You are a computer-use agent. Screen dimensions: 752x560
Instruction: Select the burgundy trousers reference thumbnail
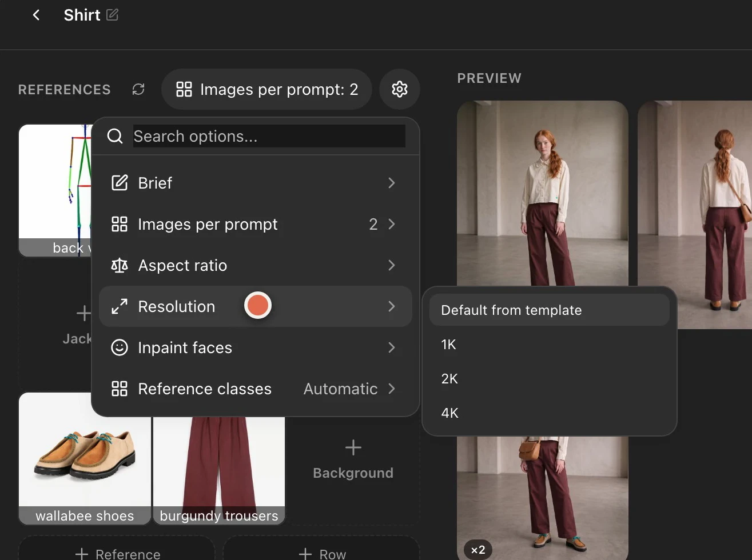tap(219, 471)
